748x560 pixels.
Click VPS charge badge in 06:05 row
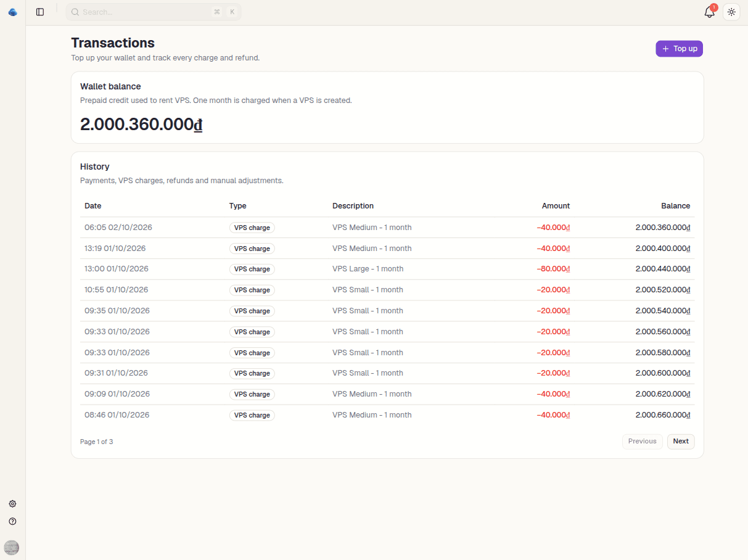pyautogui.click(x=252, y=228)
